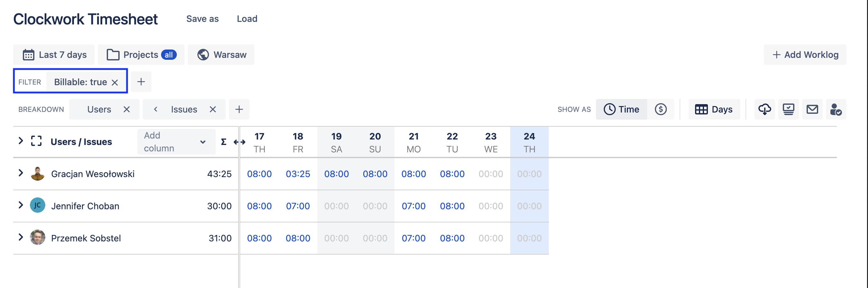
Task: Open the Last 7 days date picker
Action: [x=54, y=55]
